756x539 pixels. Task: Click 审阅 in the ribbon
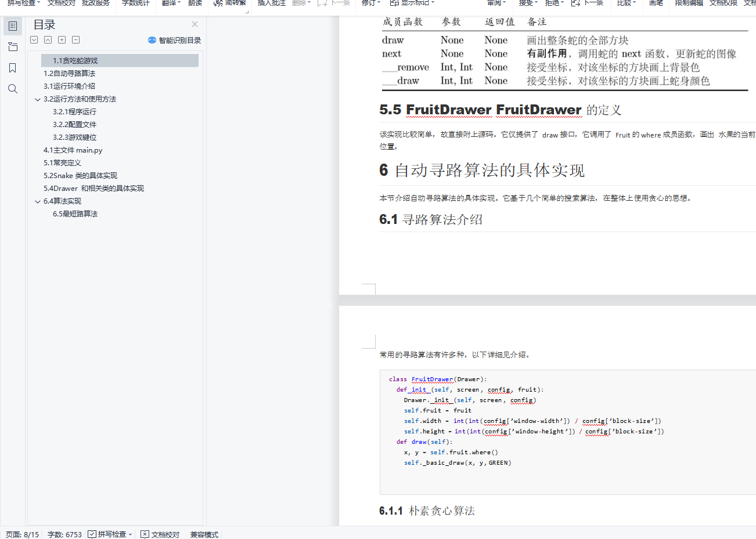pos(495,3)
